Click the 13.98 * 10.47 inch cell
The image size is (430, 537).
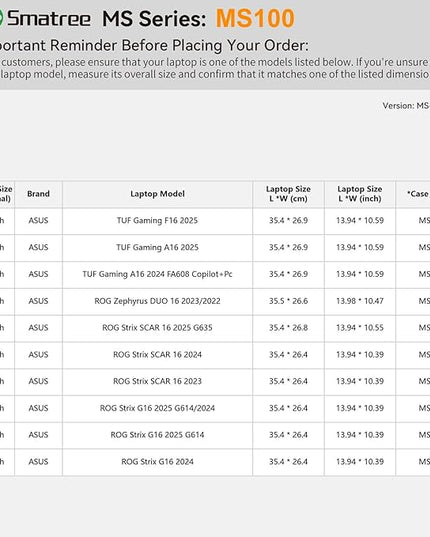click(360, 301)
